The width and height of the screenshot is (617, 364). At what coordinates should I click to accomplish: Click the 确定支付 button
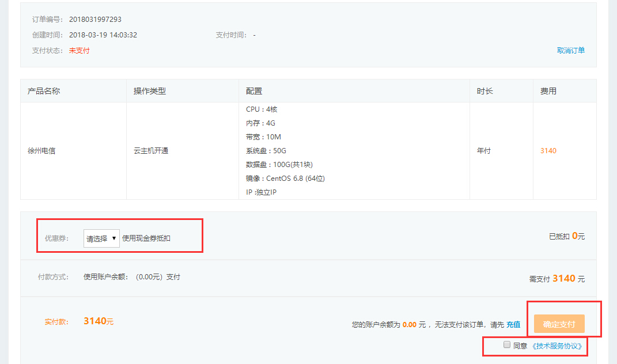(x=559, y=324)
